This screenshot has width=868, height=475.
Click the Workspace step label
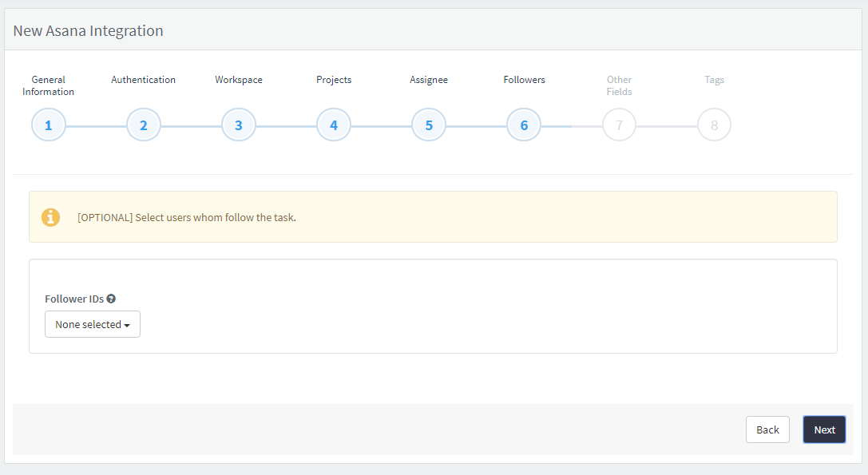click(239, 80)
